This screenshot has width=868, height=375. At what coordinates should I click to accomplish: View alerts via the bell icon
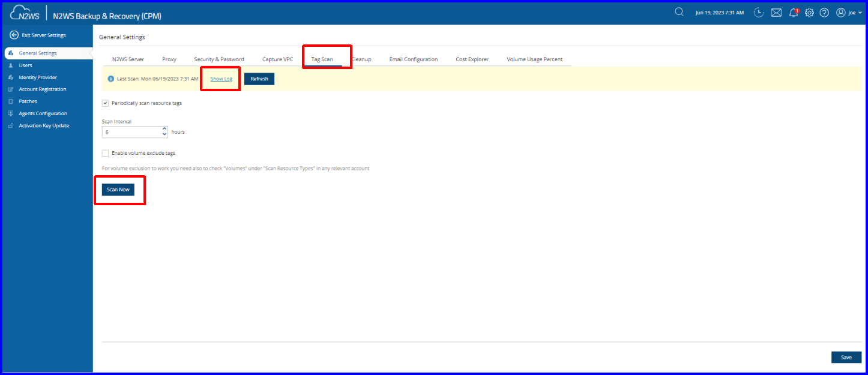click(794, 13)
